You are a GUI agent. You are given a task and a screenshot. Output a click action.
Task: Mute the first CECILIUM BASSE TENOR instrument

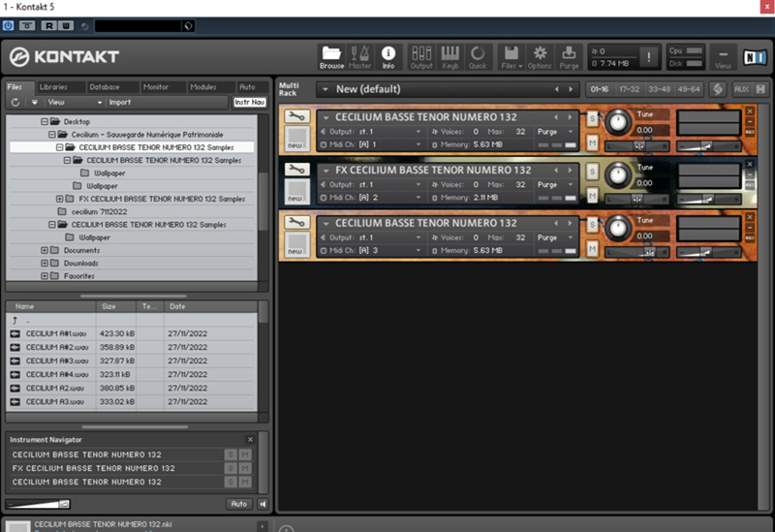pyautogui.click(x=592, y=143)
